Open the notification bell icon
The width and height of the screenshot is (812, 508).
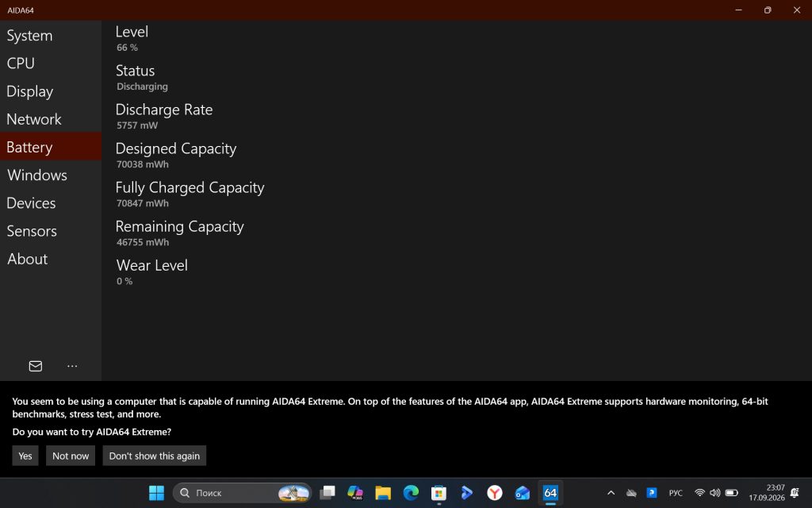[795, 492]
